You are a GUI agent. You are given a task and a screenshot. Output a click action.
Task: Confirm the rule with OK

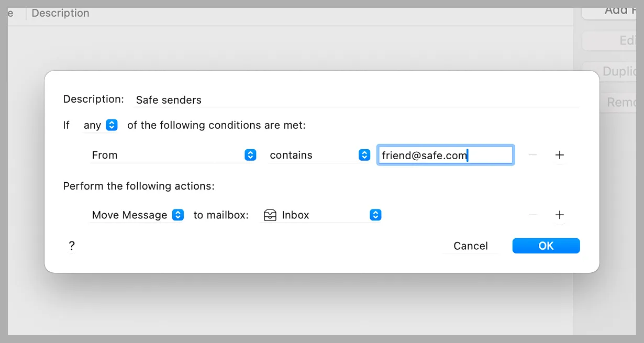point(546,246)
